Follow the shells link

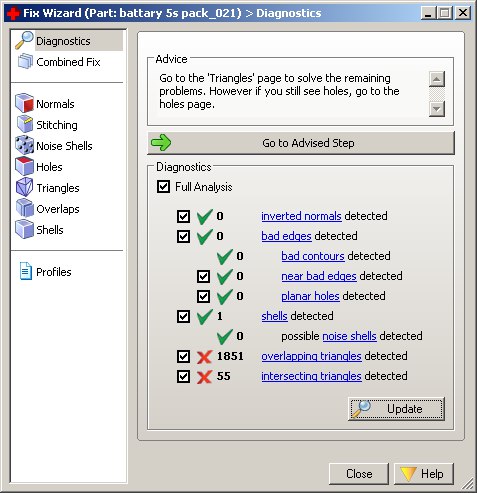point(274,316)
